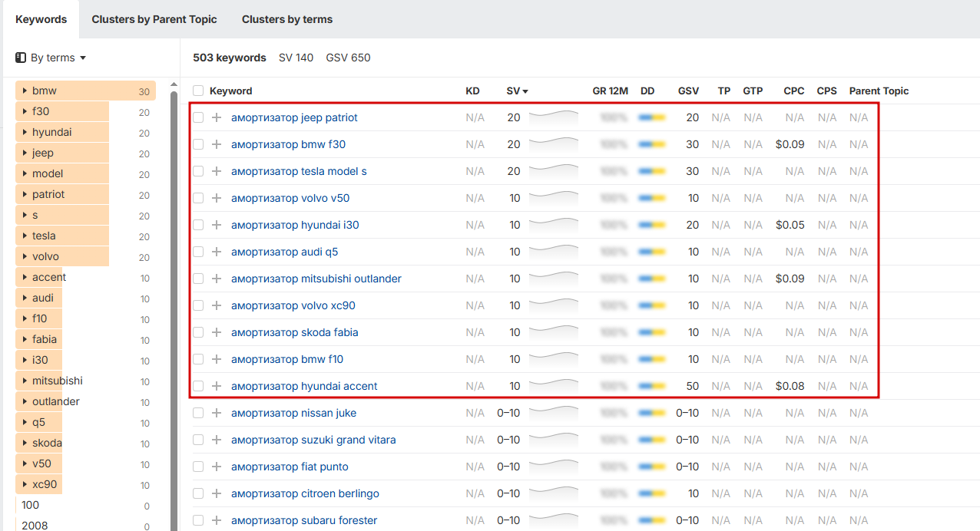980x531 pixels.
Task: Click plus icon beside амортизатор skoda fabia
Action: (217, 332)
